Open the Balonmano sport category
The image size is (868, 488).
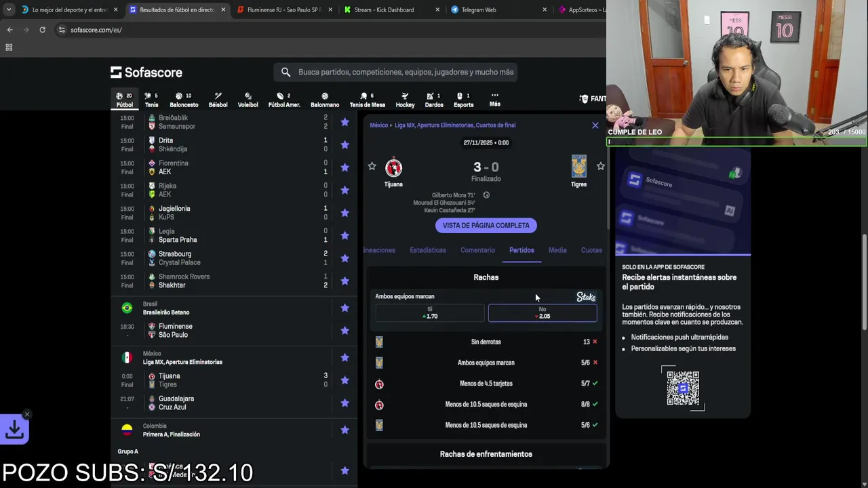[325, 100]
